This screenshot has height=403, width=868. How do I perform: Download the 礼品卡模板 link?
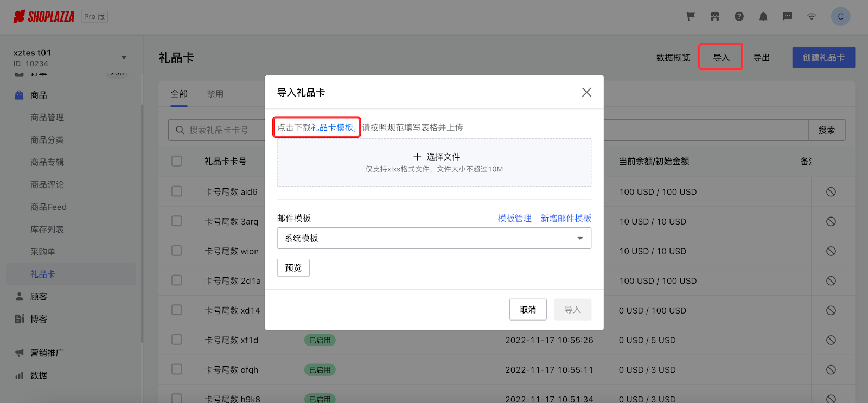[332, 127]
